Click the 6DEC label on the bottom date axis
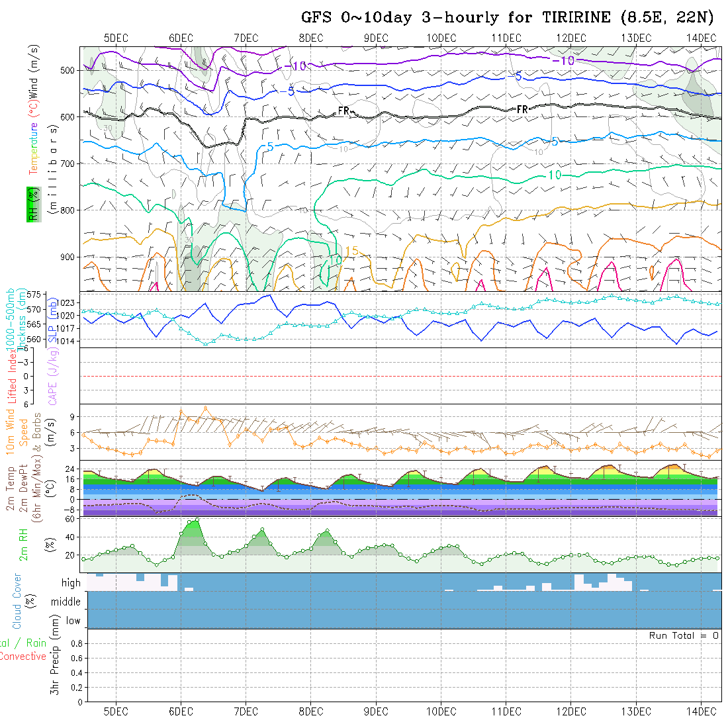The width and height of the screenshot is (728, 728). click(181, 711)
